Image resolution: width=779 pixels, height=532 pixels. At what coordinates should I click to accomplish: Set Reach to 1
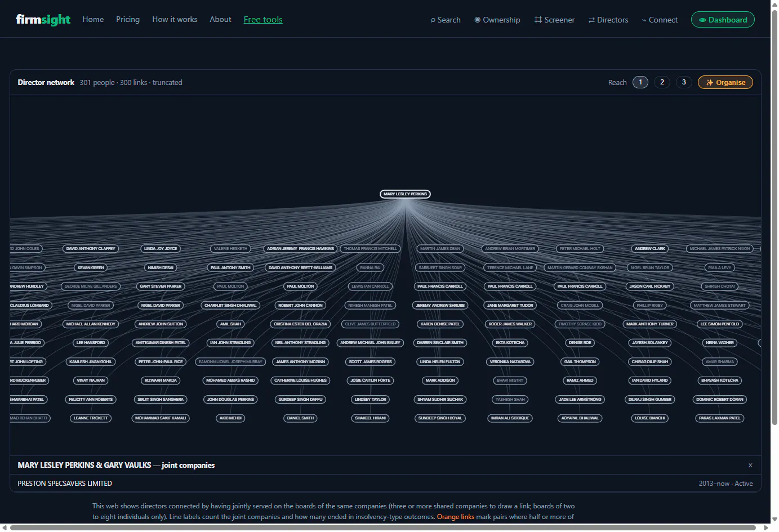tap(640, 82)
